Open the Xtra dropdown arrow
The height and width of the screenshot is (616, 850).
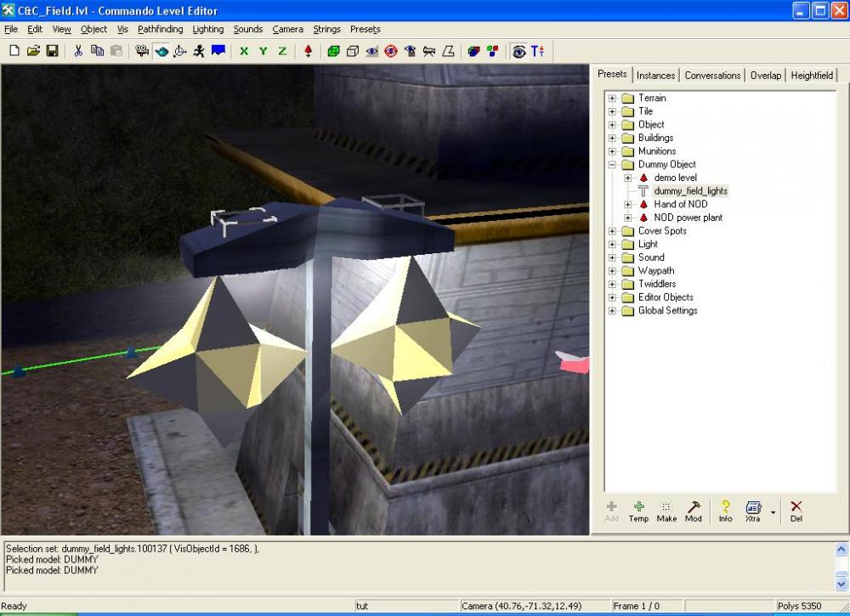coord(773,511)
